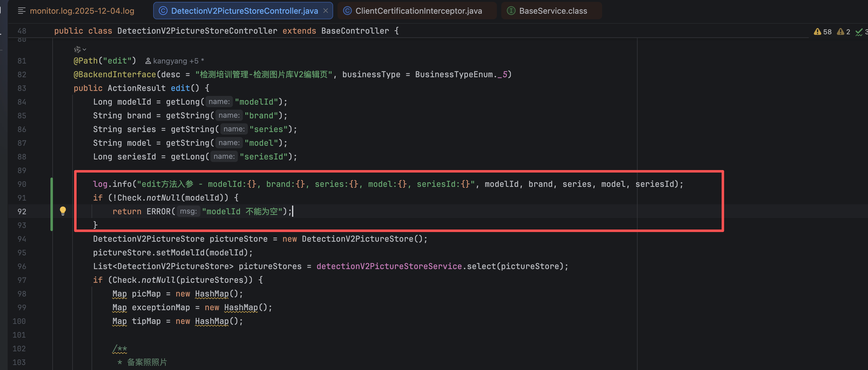Click the interface icon on BaseService.class tab
Viewport: 868px width, 370px height.
tap(511, 11)
